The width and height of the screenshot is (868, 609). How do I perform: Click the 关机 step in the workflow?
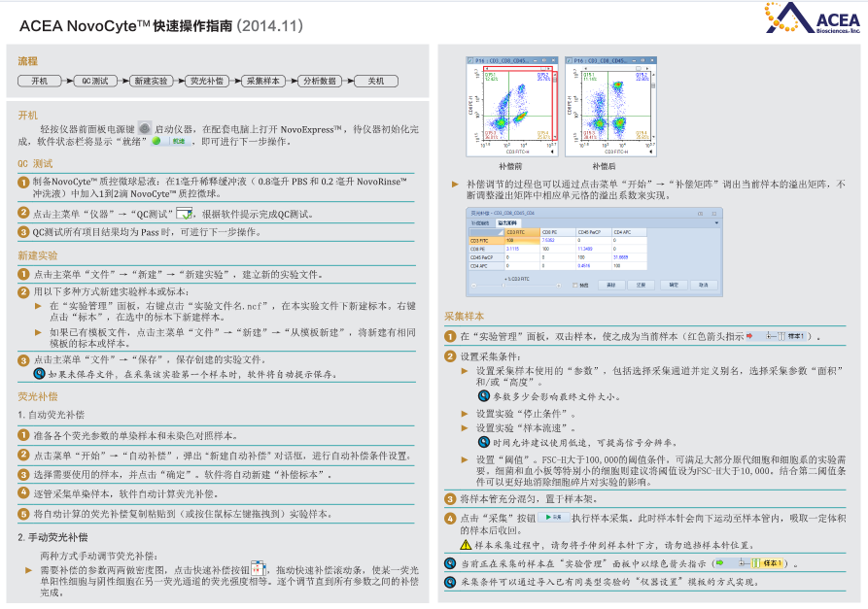coord(376,81)
